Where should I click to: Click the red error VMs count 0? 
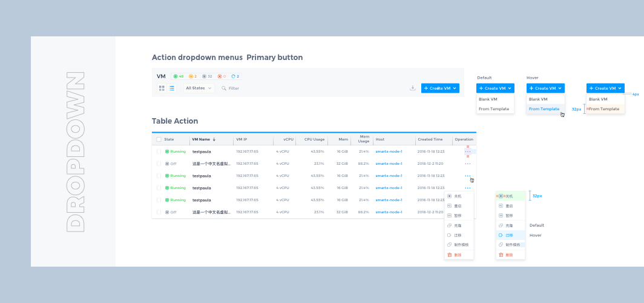pos(222,76)
